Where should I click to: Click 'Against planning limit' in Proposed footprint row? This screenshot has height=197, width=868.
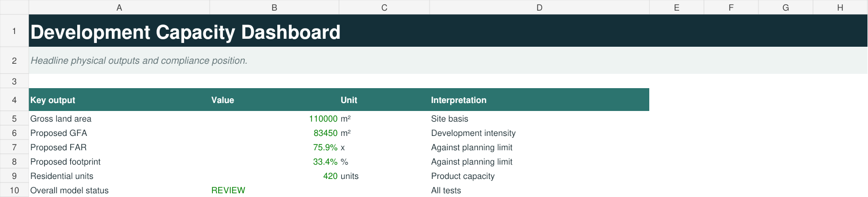(x=539, y=161)
